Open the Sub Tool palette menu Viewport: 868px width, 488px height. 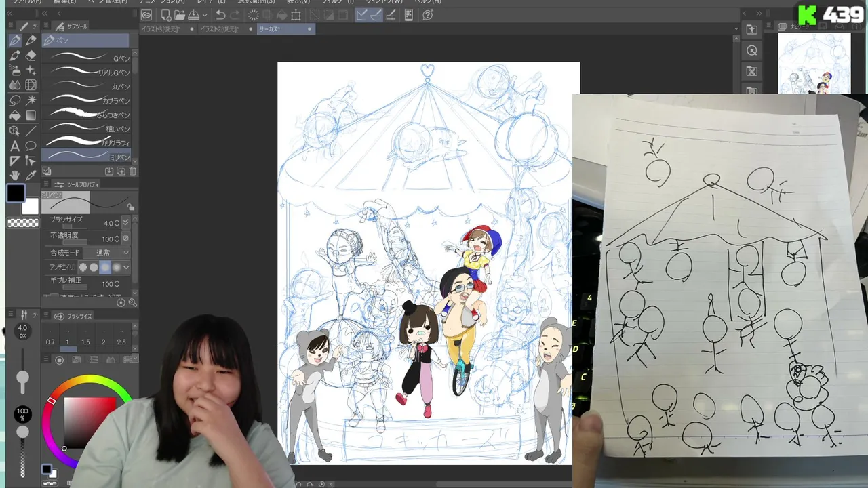click(x=47, y=26)
